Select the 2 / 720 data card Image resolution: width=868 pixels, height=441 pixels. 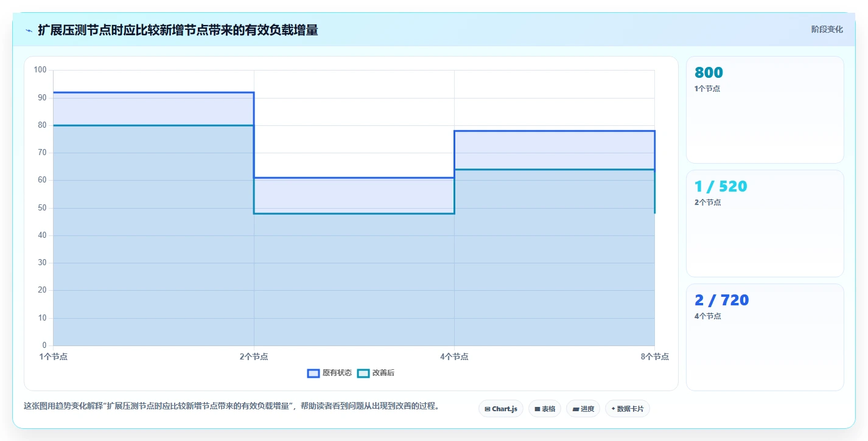click(x=765, y=337)
